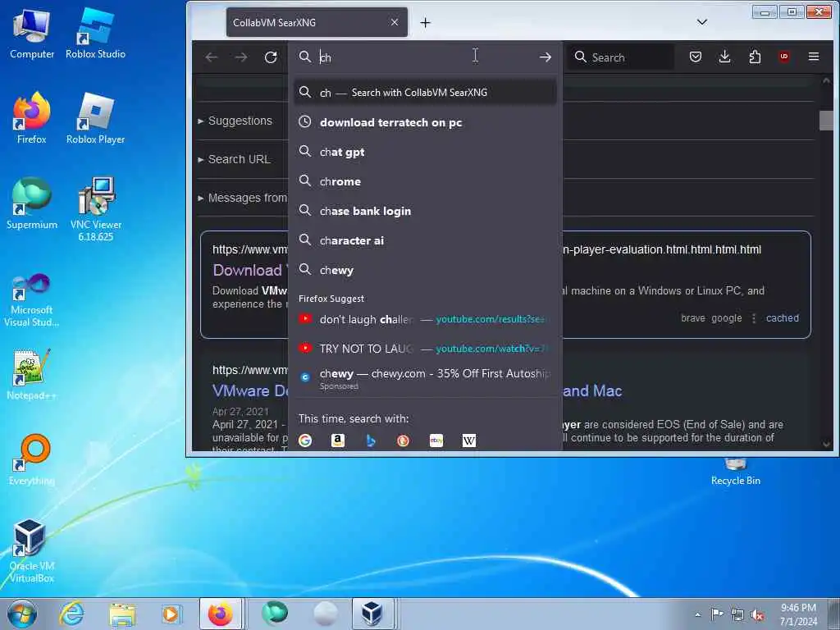Open the Everything search desktop shortcut

[32, 459]
